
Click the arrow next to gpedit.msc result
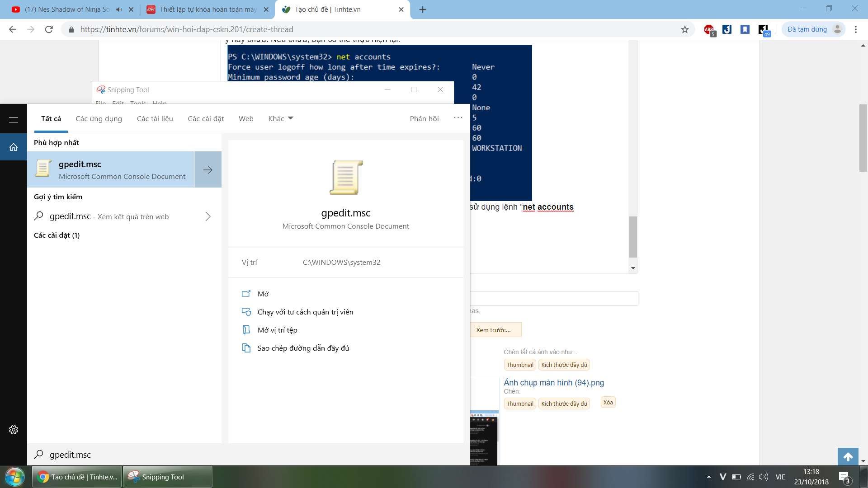(x=208, y=170)
